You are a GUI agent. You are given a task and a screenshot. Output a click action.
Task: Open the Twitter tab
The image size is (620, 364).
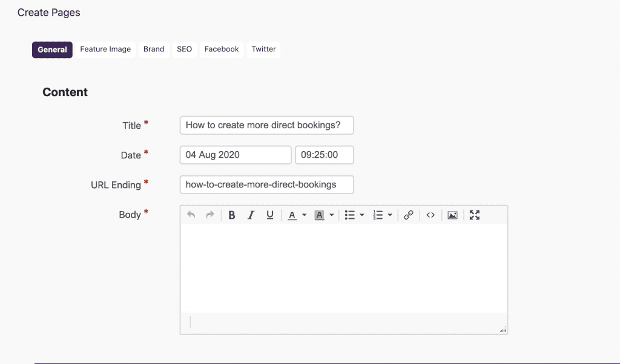tap(264, 50)
